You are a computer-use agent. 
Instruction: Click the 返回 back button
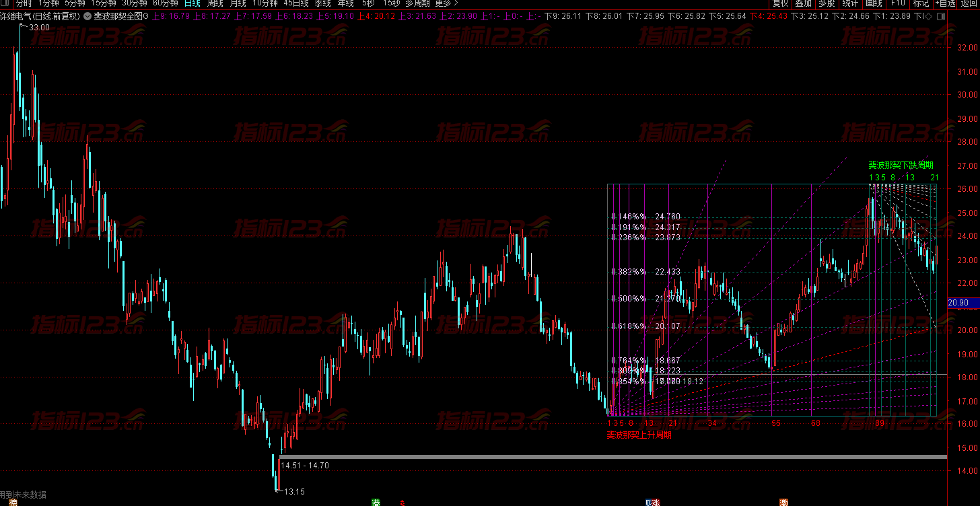(x=969, y=3)
